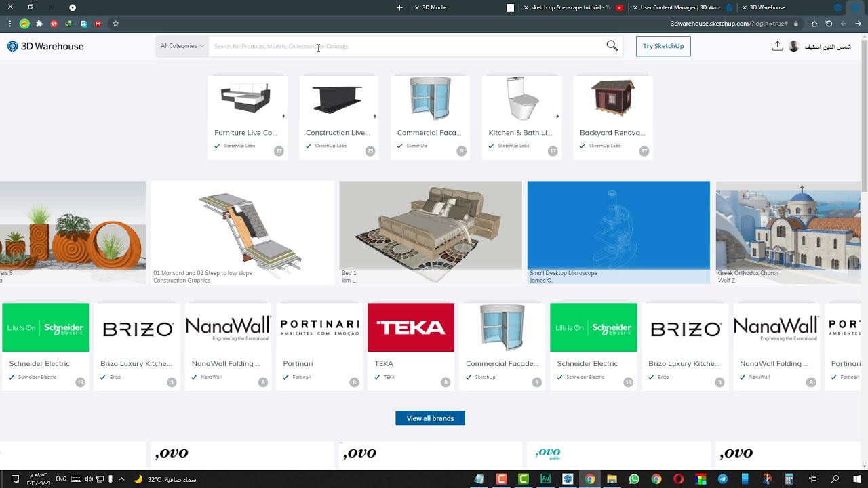Screen dimensions: 868x488
Task: Click the bookmark star icon in address bar
Action: pyautogui.click(x=116, y=24)
